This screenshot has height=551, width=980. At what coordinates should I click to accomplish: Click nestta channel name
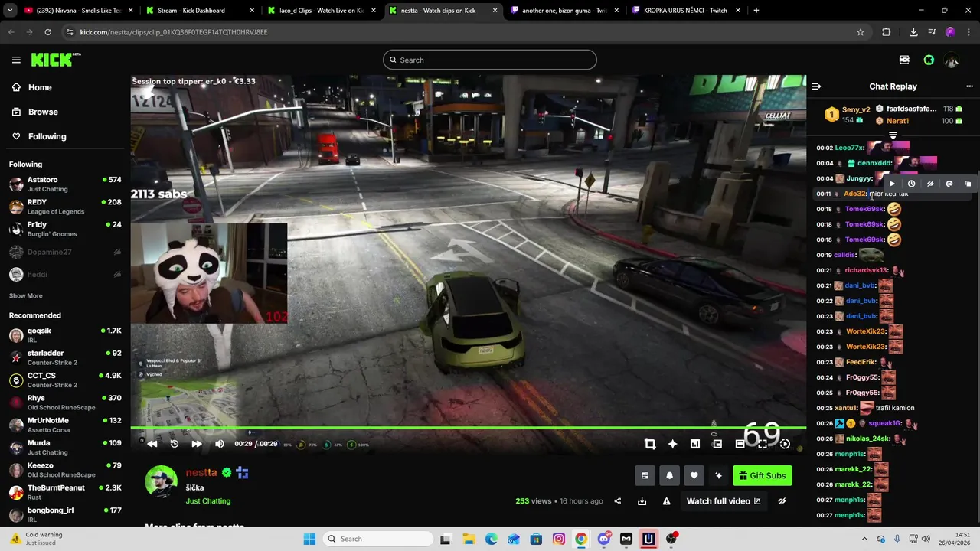coord(201,473)
